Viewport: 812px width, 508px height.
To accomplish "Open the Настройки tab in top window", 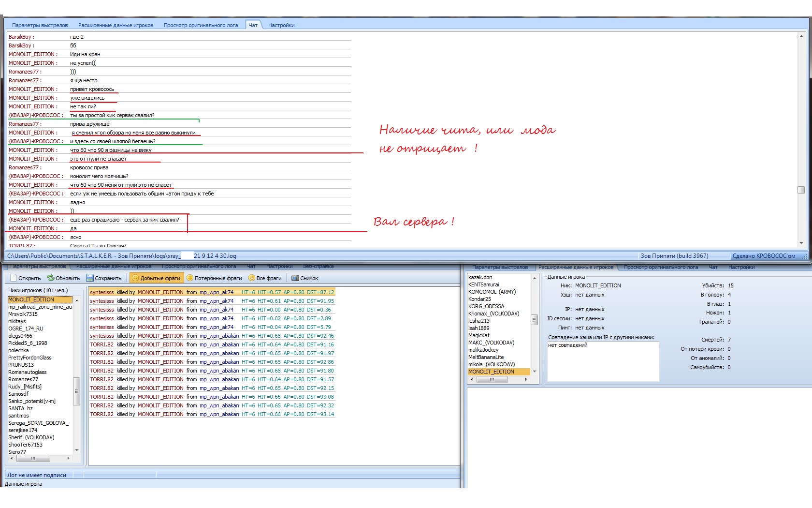I will pyautogui.click(x=281, y=25).
